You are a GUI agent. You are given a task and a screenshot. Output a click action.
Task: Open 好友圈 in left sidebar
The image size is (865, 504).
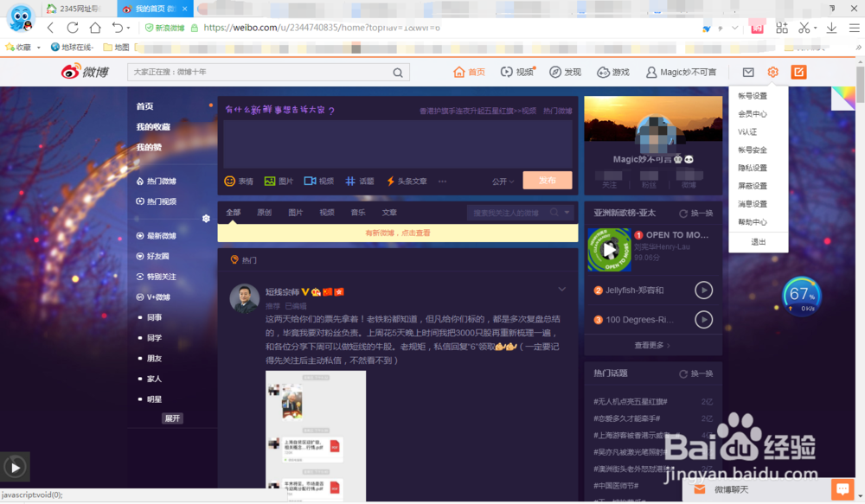pos(153,256)
